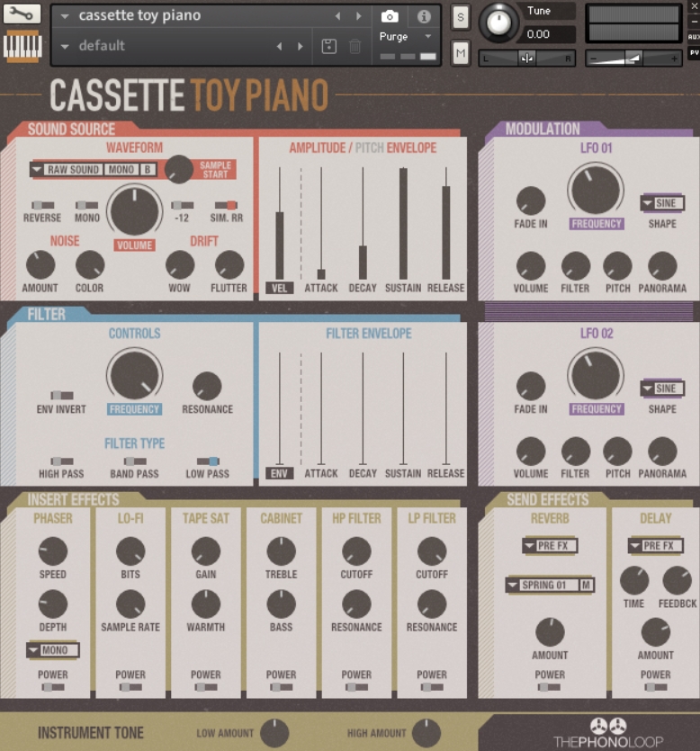
Task: Open the wrench instrument options icon
Action: [x=22, y=13]
